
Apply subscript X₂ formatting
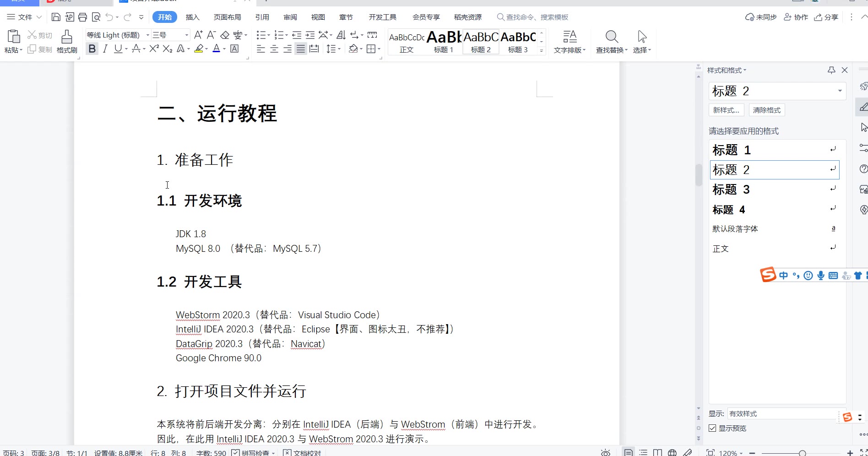pos(168,49)
